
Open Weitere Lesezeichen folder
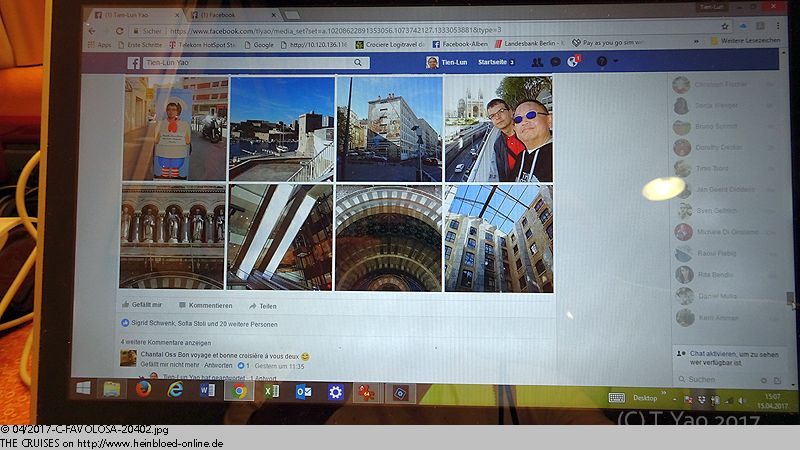pyautogui.click(x=745, y=40)
